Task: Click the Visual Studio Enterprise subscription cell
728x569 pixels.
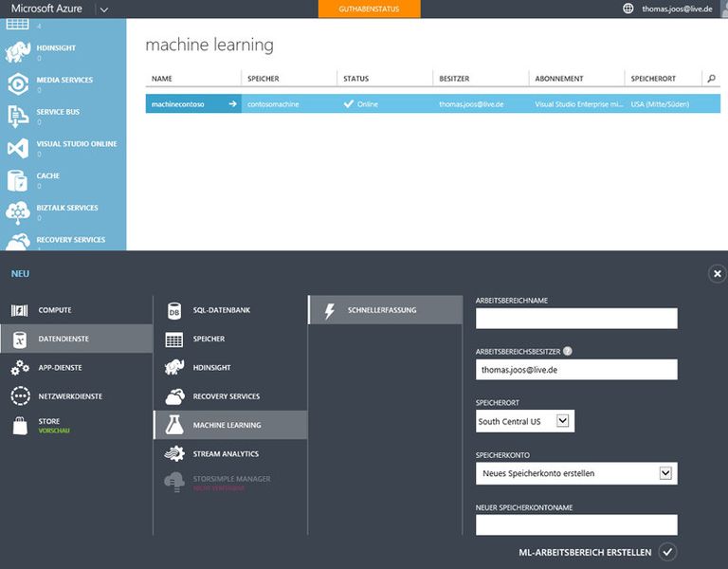Action: click(x=579, y=104)
